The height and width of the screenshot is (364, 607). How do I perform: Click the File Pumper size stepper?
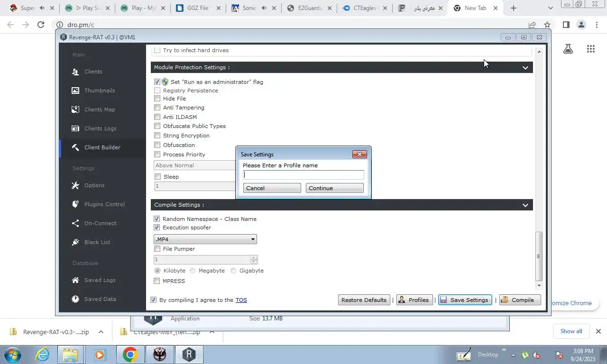254,260
